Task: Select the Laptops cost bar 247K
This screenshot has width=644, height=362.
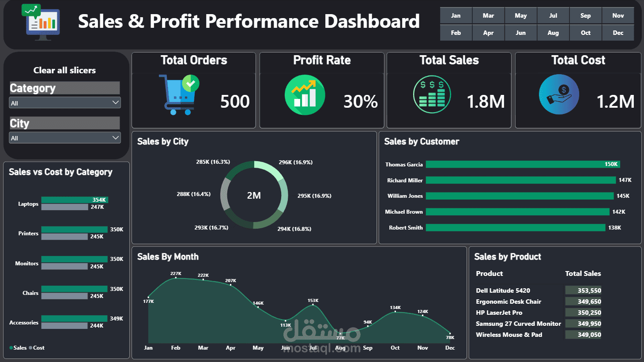Action: pyautogui.click(x=65, y=207)
